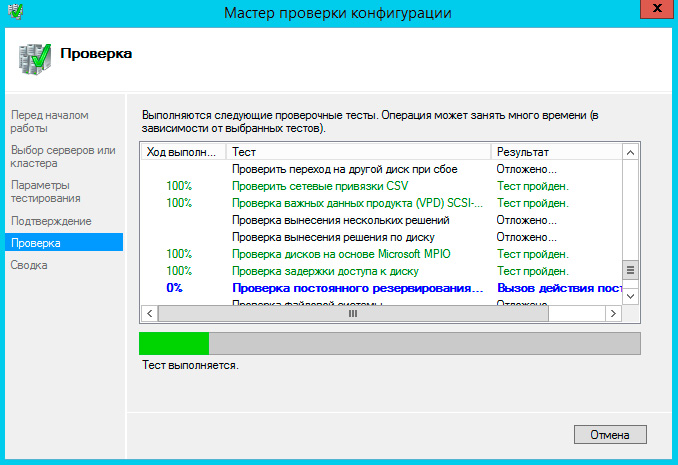Select row Проверка дисков на основе Microsoft MPIO
The width and height of the screenshot is (678, 465).
[x=382, y=254]
